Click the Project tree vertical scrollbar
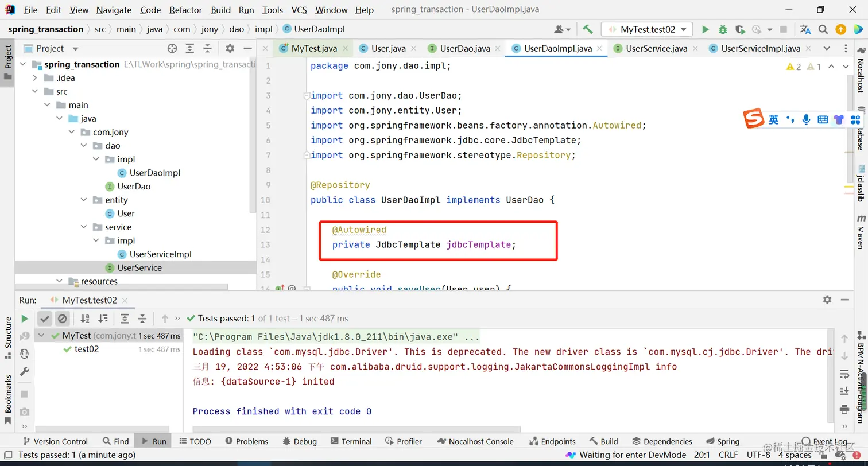The width and height of the screenshot is (868, 466). pos(253,135)
